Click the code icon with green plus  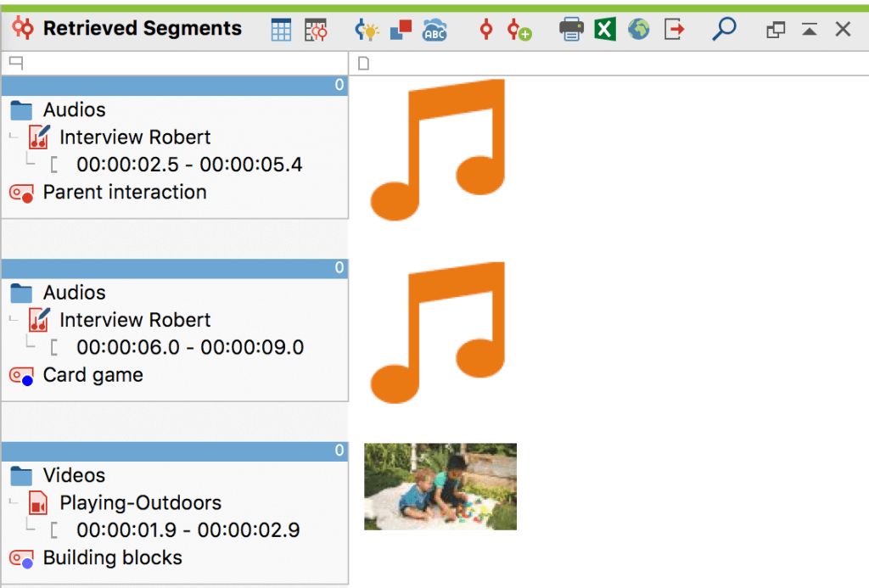(519, 30)
